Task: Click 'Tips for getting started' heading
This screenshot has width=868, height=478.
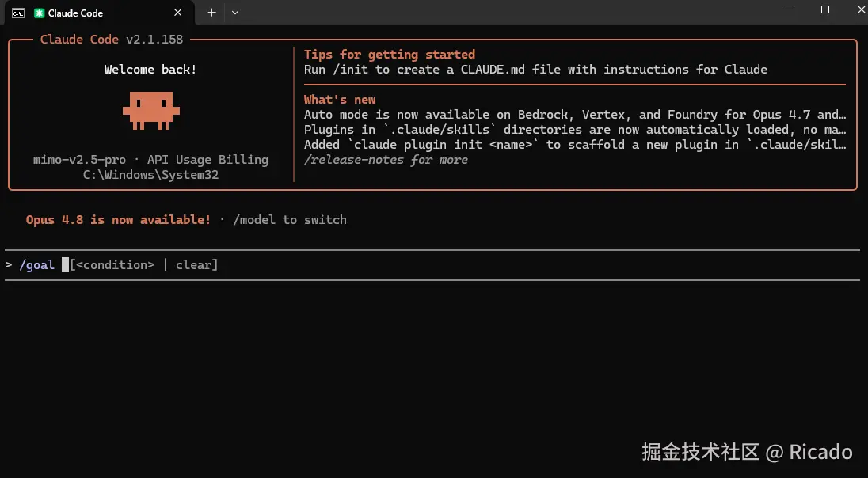Action: pyautogui.click(x=390, y=55)
